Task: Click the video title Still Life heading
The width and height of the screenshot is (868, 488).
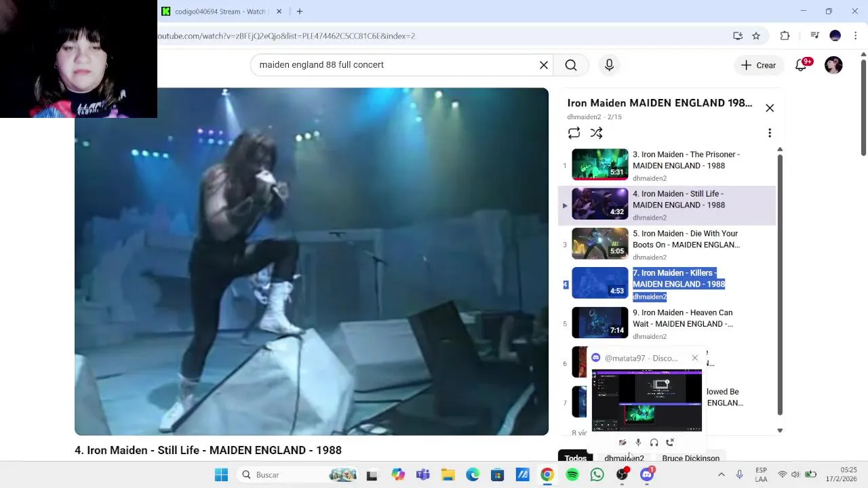Action: tap(208, 450)
